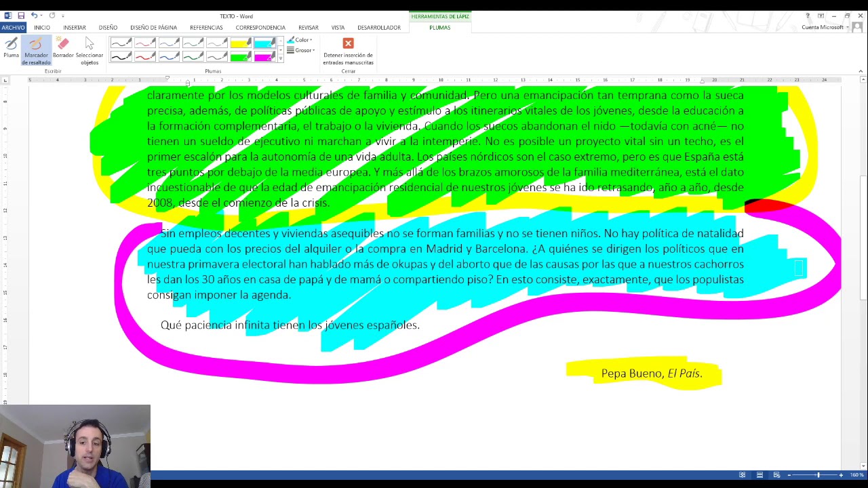Select the Pluma pen tool
Viewport: 868px width, 488px height.
(x=12, y=48)
